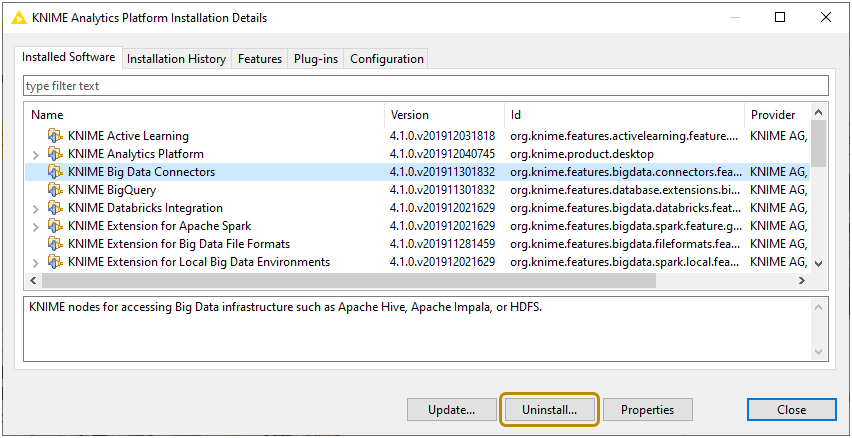Click the list's scroll left arrow
This screenshot has height=438, width=852.
(33, 280)
